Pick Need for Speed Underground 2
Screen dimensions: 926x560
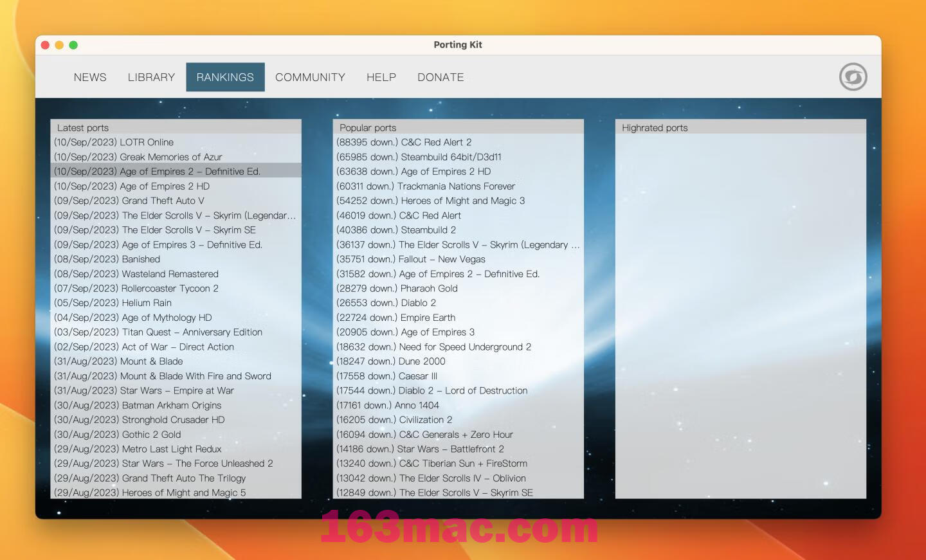point(458,347)
